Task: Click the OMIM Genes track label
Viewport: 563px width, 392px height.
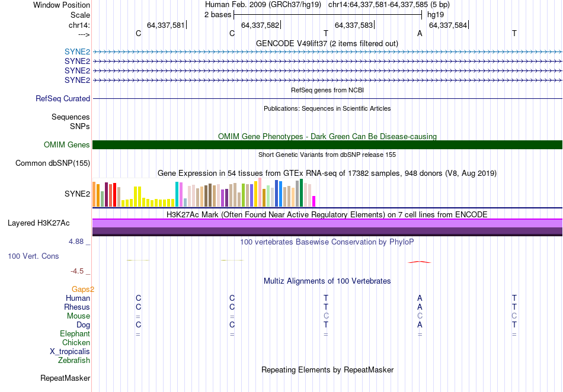Action: coord(67,145)
